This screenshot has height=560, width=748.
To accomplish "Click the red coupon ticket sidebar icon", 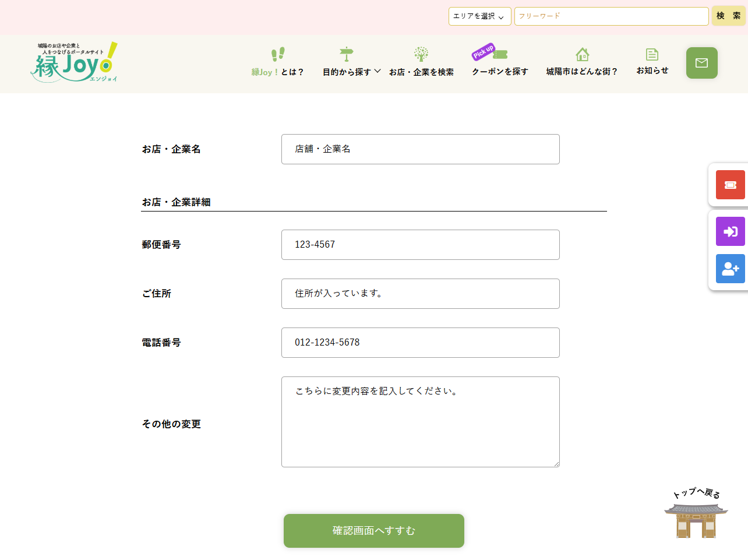I will (730, 184).
